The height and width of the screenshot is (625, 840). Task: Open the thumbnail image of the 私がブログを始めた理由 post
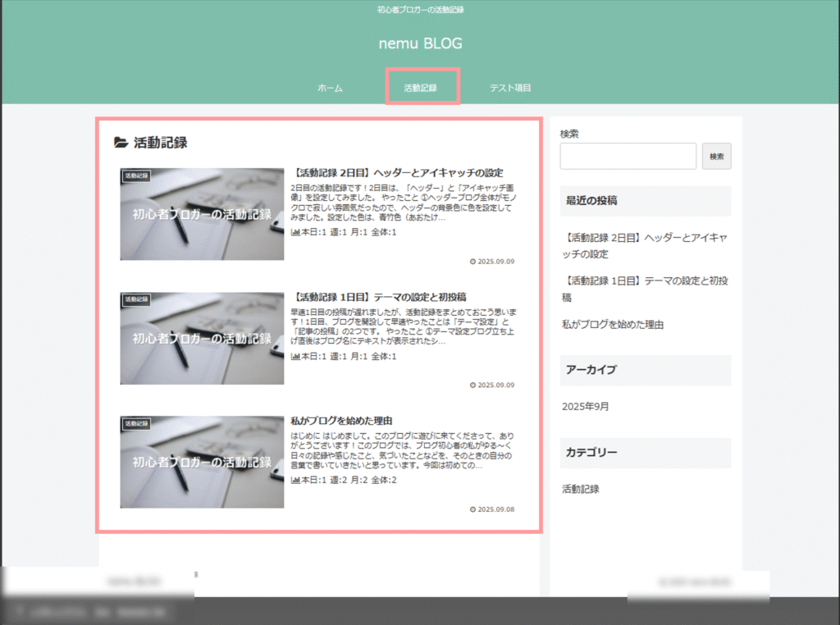coord(202,462)
